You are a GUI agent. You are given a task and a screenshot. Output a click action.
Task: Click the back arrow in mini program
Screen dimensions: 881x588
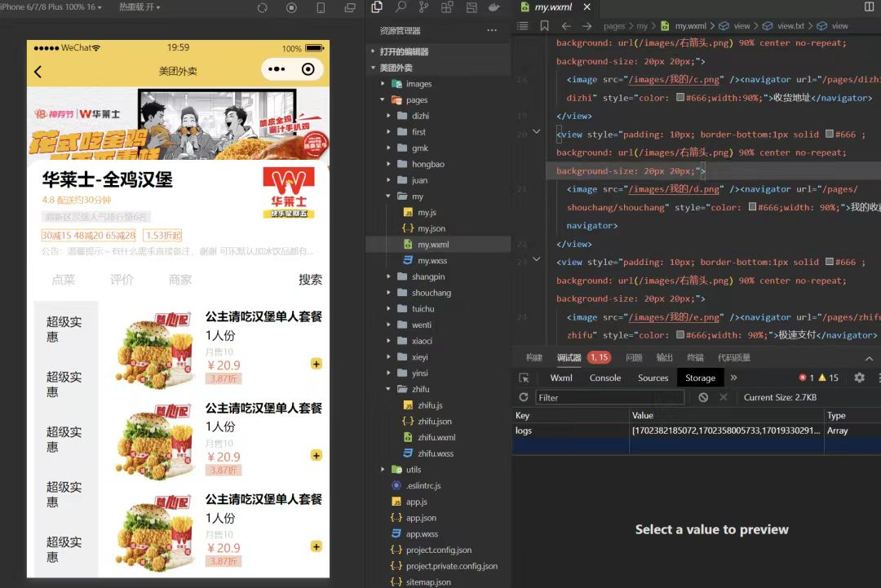tap(38, 72)
